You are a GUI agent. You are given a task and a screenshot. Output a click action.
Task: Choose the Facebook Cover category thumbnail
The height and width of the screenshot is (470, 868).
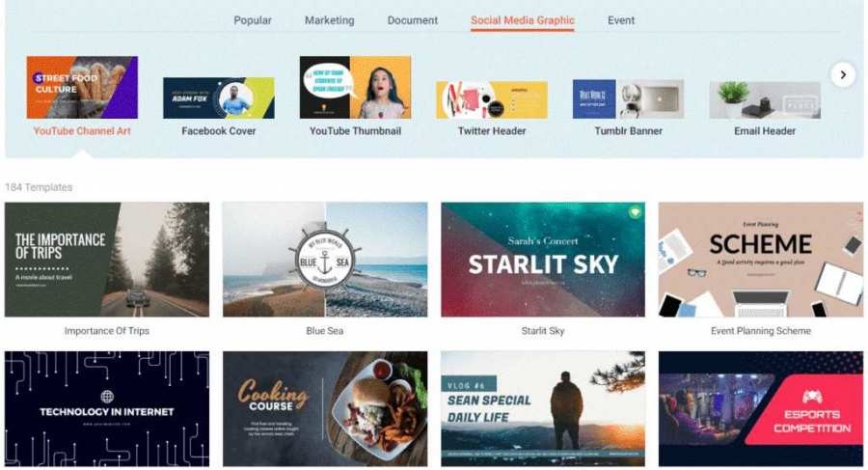click(x=219, y=97)
